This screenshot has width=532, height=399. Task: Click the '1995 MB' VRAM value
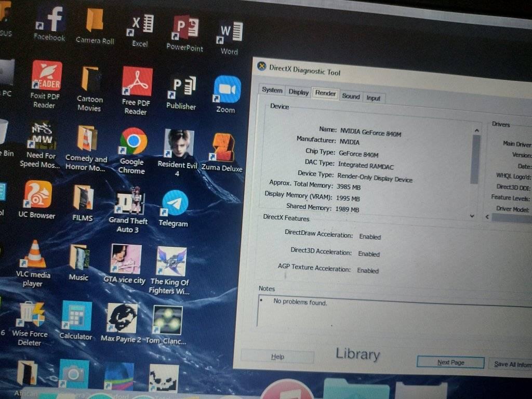pos(348,198)
